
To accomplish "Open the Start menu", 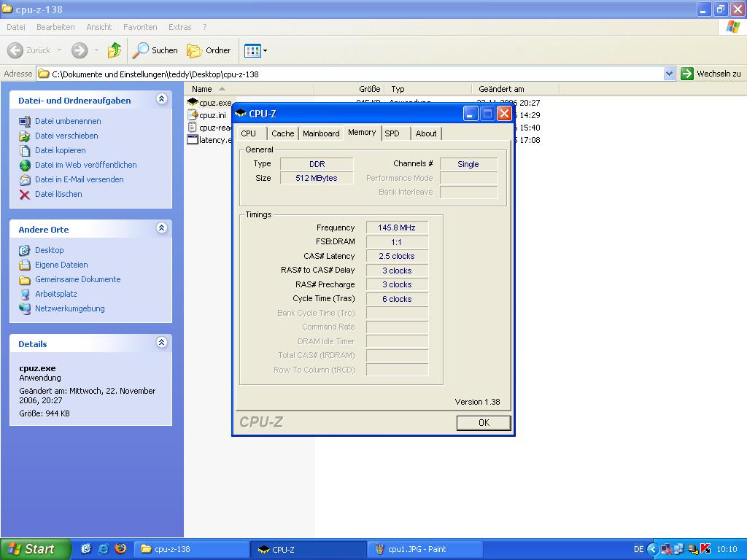I will [x=35, y=549].
